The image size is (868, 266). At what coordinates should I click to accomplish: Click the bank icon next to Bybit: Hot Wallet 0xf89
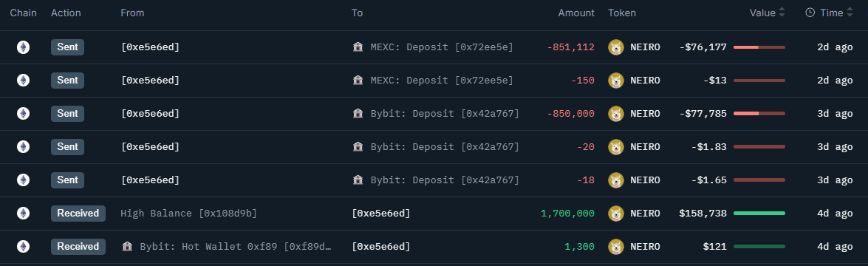pyautogui.click(x=127, y=247)
